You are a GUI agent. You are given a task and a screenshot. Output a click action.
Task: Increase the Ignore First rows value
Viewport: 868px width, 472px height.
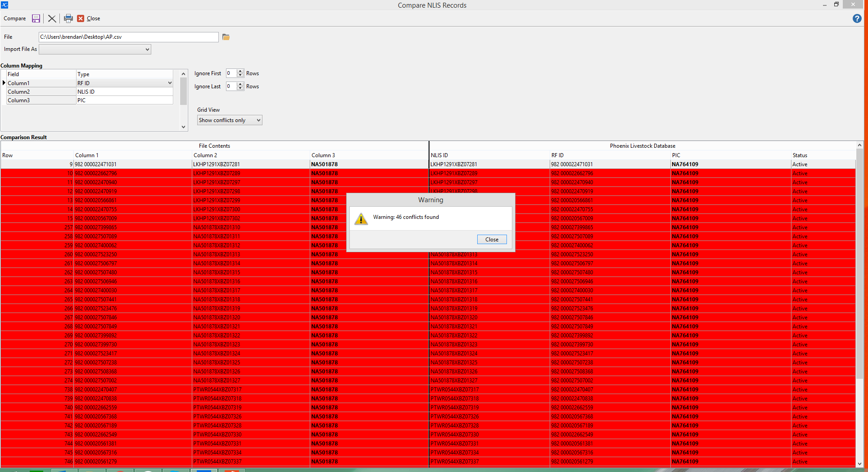point(240,71)
